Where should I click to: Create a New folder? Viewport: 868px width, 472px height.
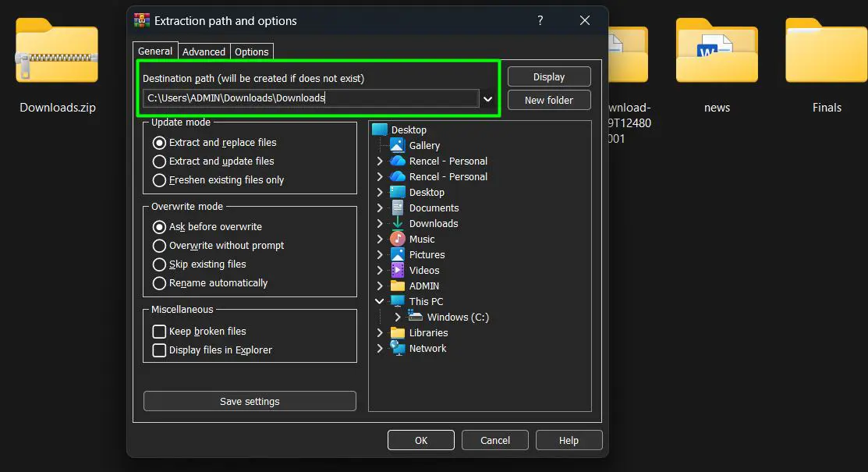point(549,100)
